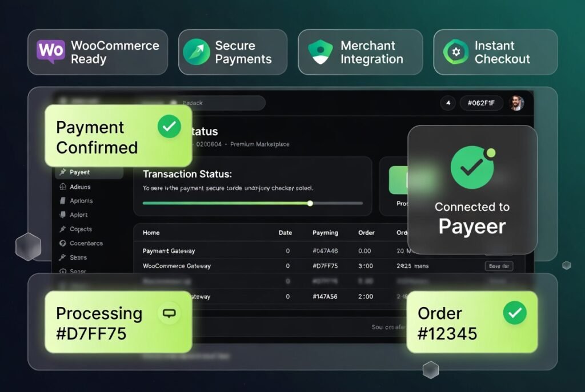585x392 pixels.
Task: Click the Payming column header
Action: [x=325, y=232]
